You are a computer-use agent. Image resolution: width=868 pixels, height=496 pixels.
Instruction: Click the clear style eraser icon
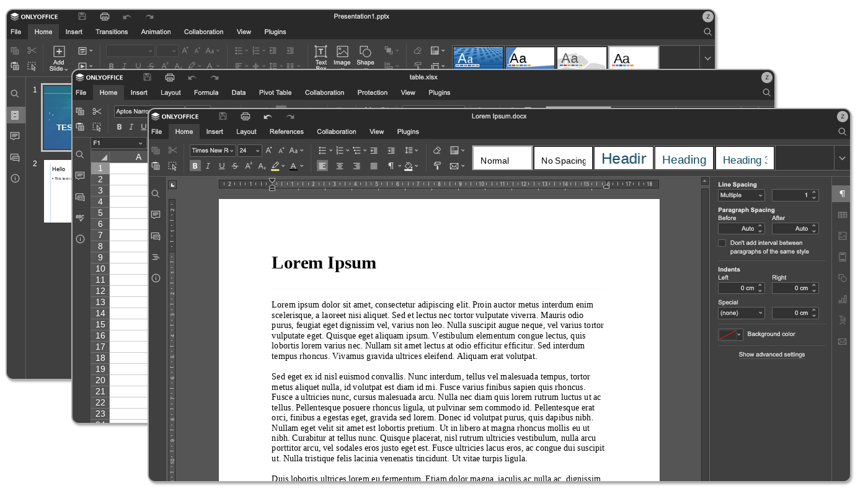[x=437, y=151]
